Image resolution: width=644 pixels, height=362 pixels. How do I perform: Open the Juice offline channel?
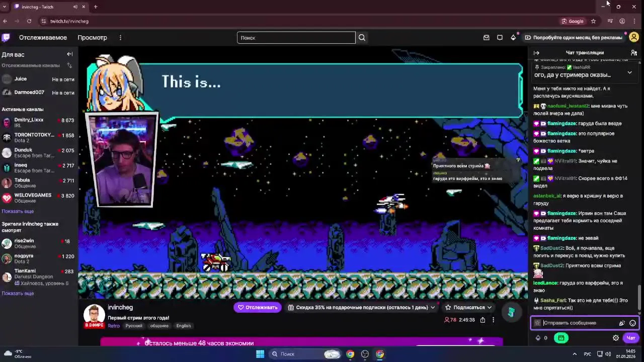pyautogui.click(x=39, y=79)
